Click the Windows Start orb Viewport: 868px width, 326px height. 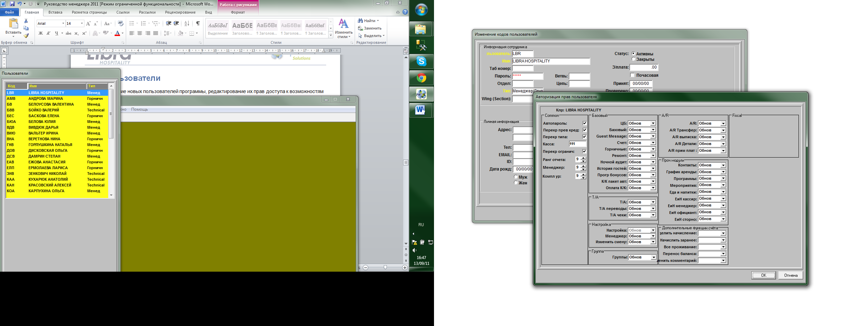click(421, 10)
